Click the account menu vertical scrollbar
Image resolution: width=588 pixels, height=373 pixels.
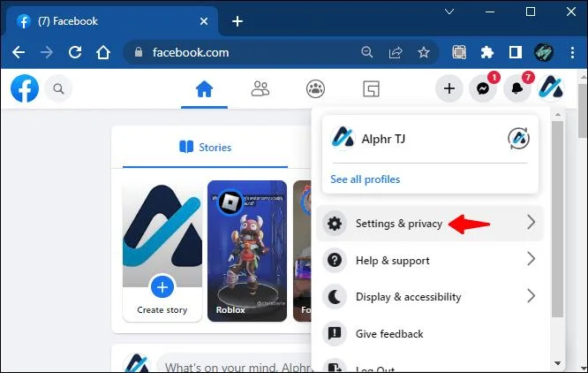[x=557, y=219]
